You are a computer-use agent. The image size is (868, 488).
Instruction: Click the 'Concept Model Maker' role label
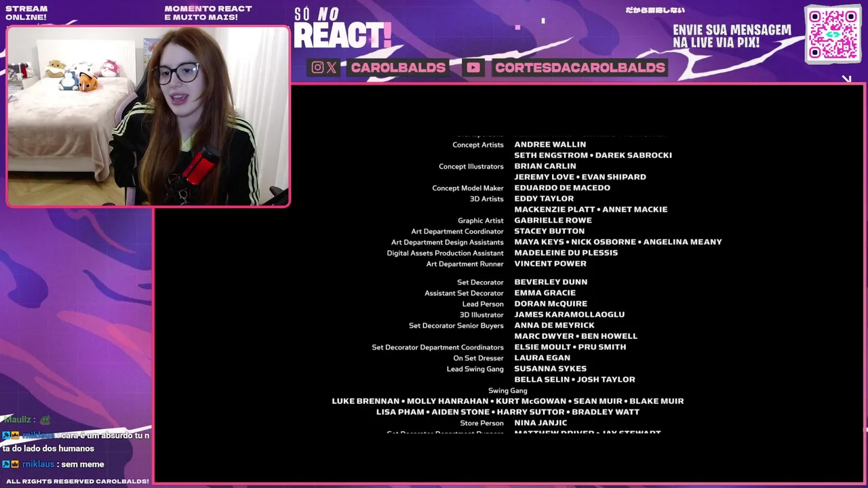[x=468, y=188]
